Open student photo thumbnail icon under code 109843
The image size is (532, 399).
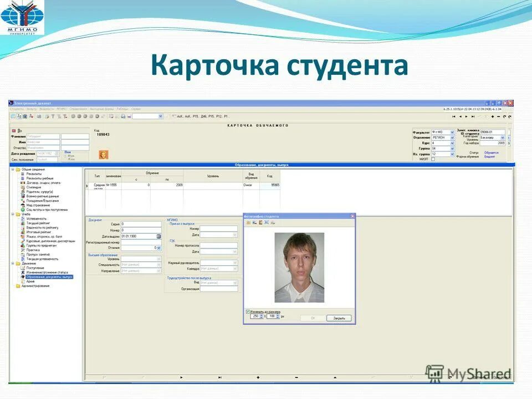(104, 155)
